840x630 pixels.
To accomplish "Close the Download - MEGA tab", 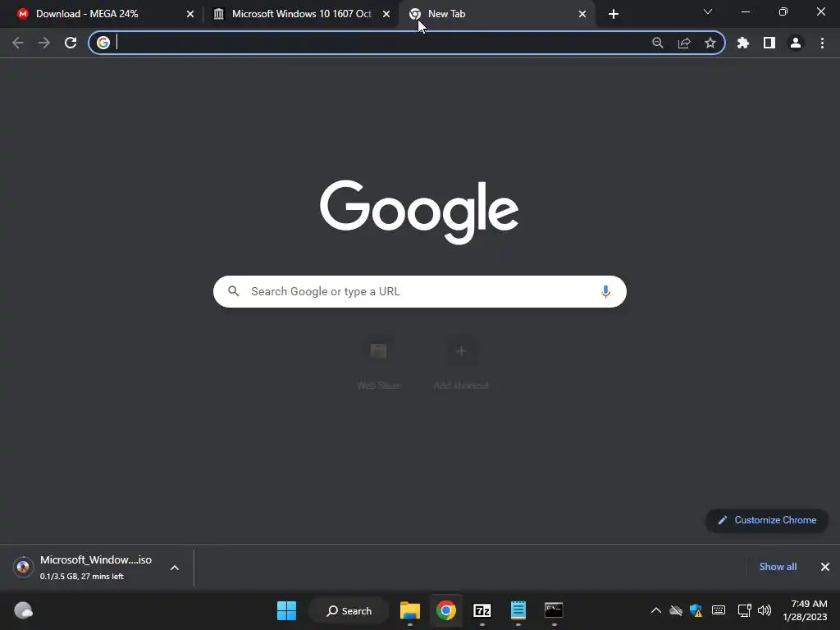I will [190, 14].
